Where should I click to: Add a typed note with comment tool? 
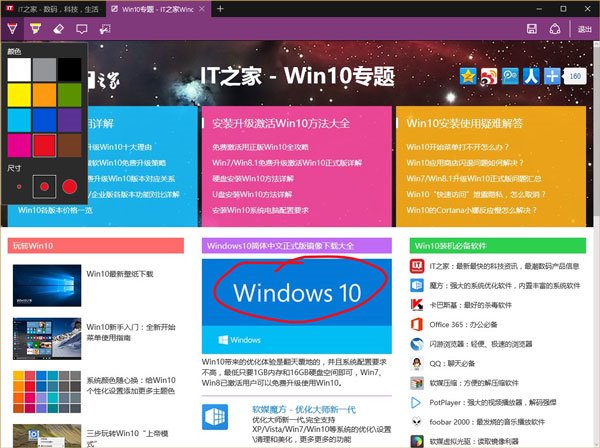[82, 29]
